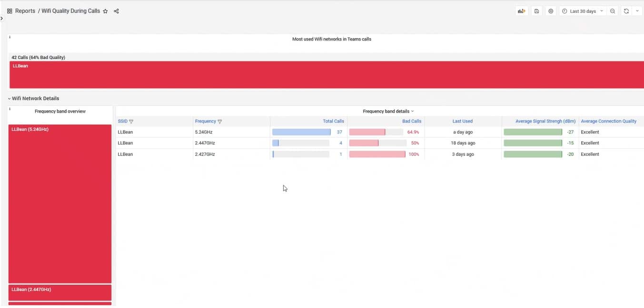Sort by Average Signal Strength column header
644x308 pixels.
pos(545,121)
